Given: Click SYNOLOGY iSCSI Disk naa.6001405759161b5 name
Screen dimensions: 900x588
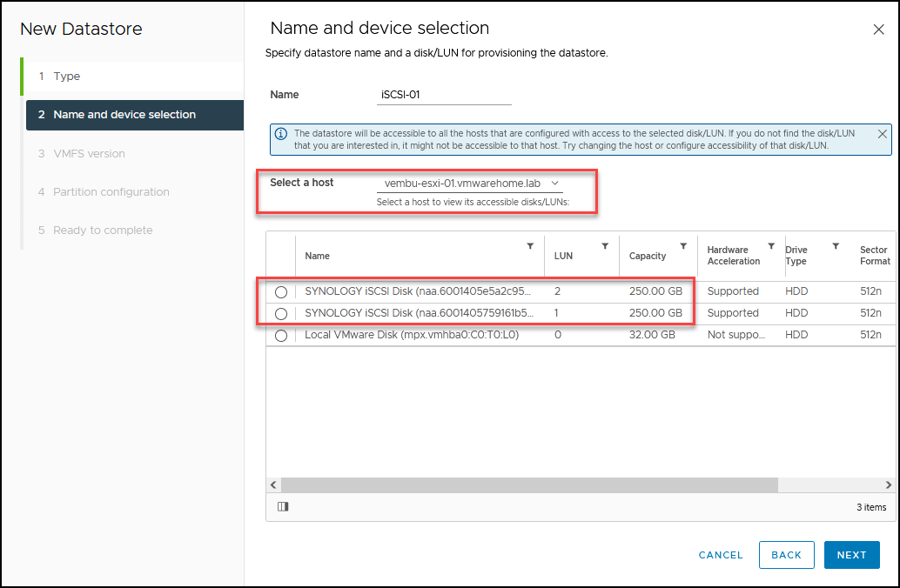Looking at the screenshot, I should [419, 313].
